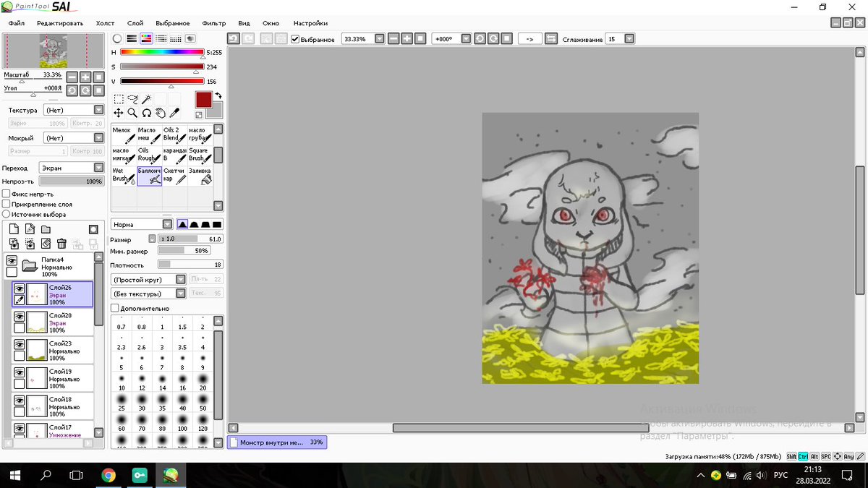
Task: Create a new linework layer
Action: [x=30, y=229]
